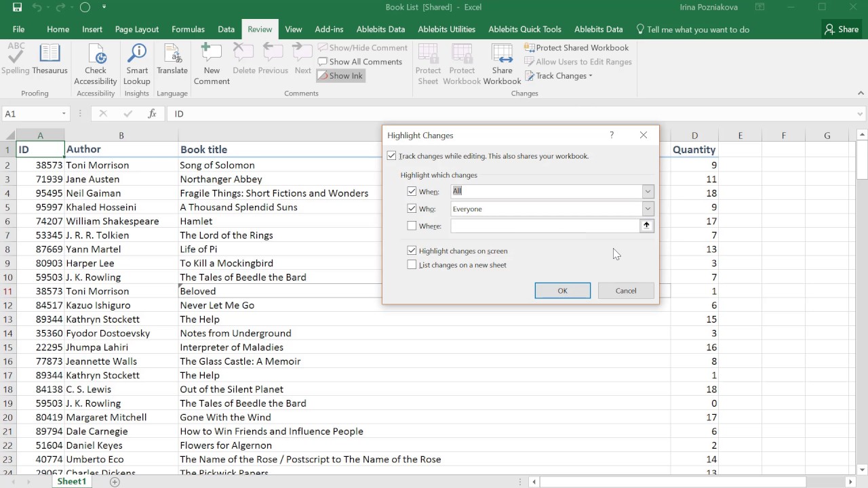Viewport: 868px width, 488px height.
Task: Select Check Accessibility
Action: [95, 61]
